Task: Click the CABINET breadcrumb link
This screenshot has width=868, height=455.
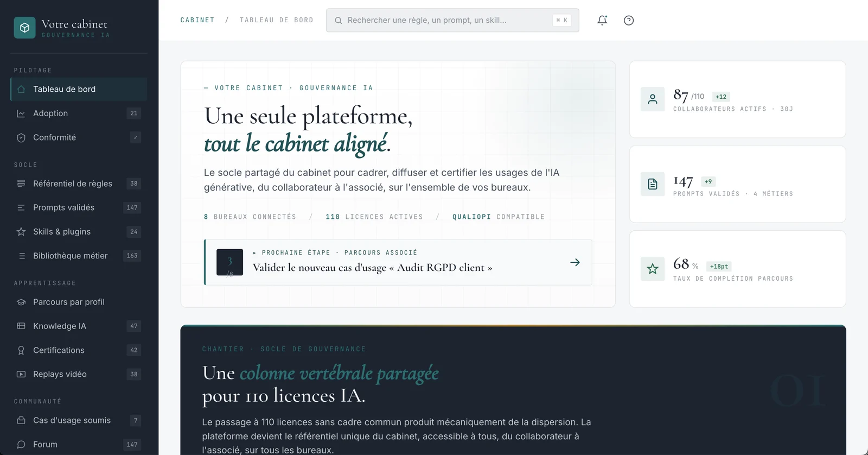Action: 197,20
